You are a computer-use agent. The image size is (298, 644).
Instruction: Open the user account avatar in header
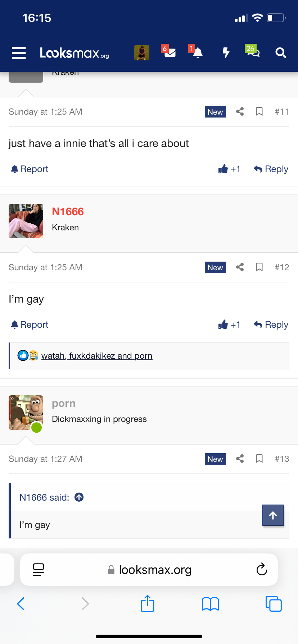coord(142,53)
